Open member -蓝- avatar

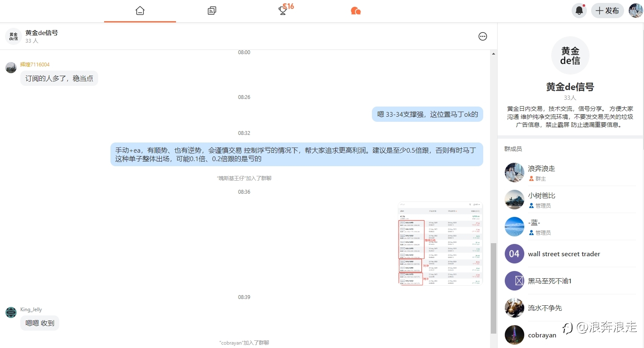point(515,227)
